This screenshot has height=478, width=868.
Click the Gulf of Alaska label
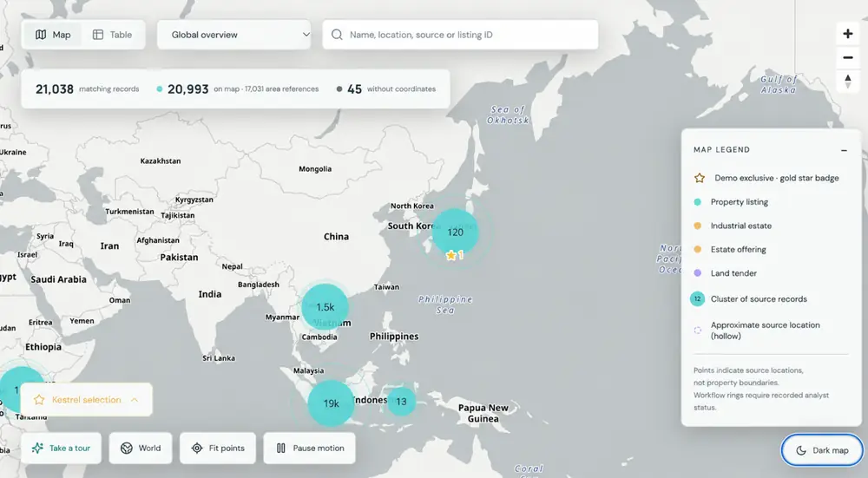[779, 85]
